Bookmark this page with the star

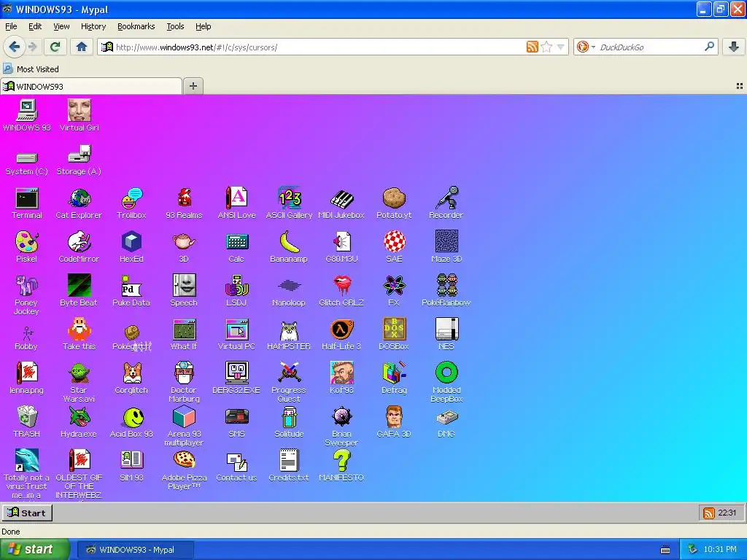coord(546,47)
